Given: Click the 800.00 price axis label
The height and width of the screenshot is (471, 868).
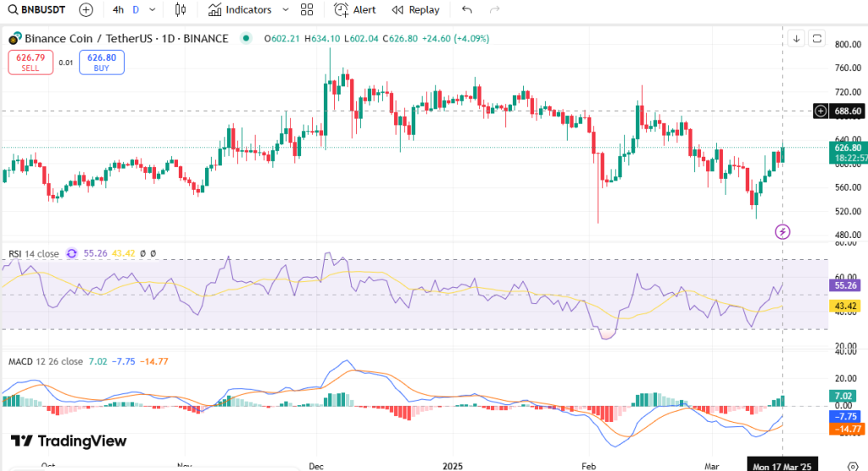Looking at the screenshot, I should [848, 44].
